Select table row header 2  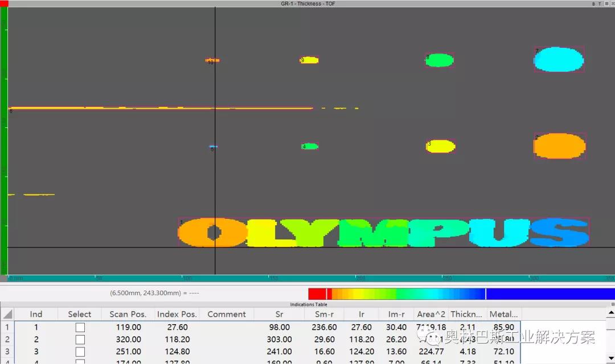pos(7,340)
